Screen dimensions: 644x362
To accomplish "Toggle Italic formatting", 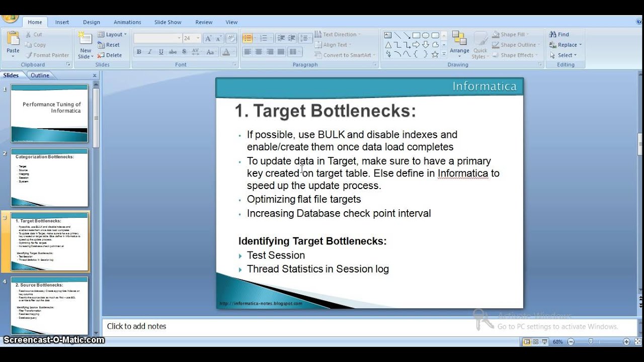I will (150, 52).
